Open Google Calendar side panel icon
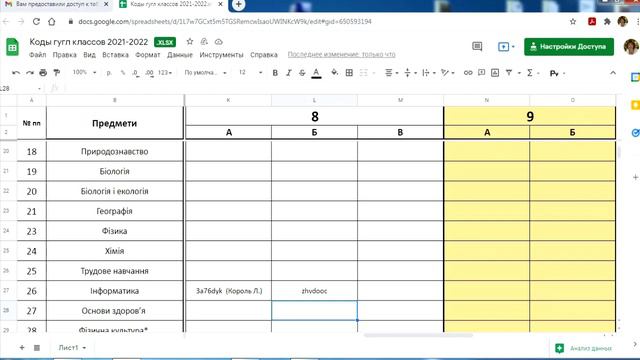This screenshot has height=360, width=640. click(x=635, y=77)
